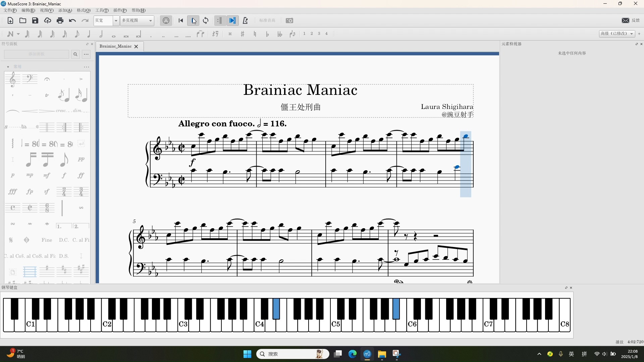Pick forte dynamic in palette
This screenshot has width=644, height=362.
[64, 175]
